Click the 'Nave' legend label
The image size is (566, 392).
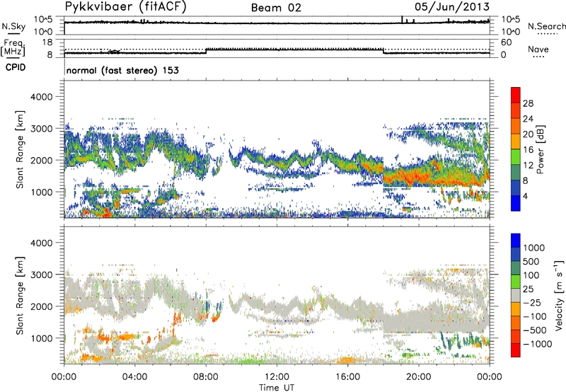click(538, 50)
